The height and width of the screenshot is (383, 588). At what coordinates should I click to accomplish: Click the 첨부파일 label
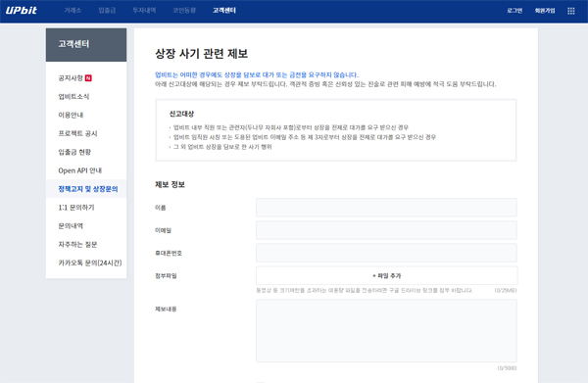coord(166,276)
